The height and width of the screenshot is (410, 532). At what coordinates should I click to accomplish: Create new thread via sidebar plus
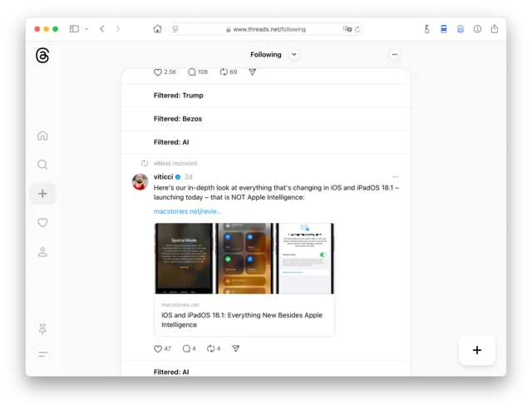tap(42, 194)
